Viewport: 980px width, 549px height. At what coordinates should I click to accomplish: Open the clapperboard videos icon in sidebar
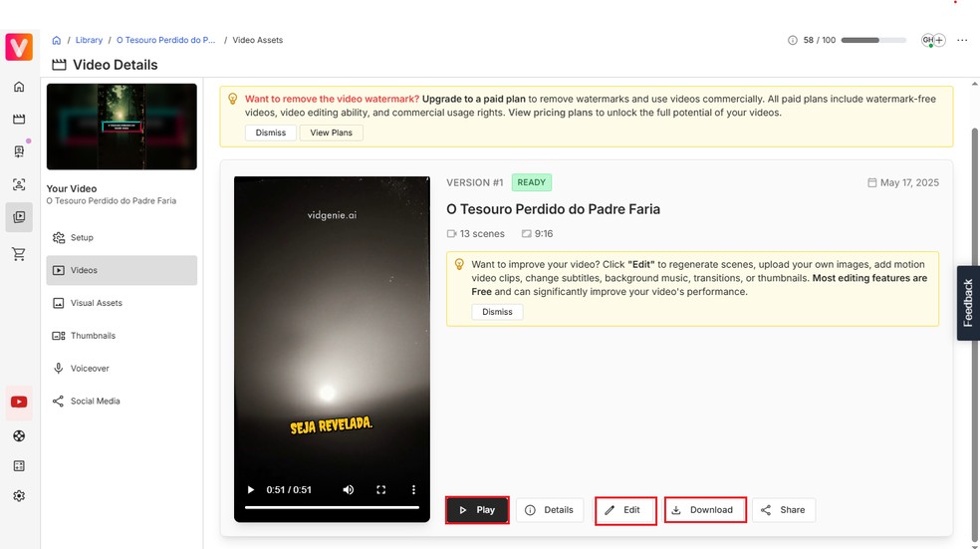point(19,119)
